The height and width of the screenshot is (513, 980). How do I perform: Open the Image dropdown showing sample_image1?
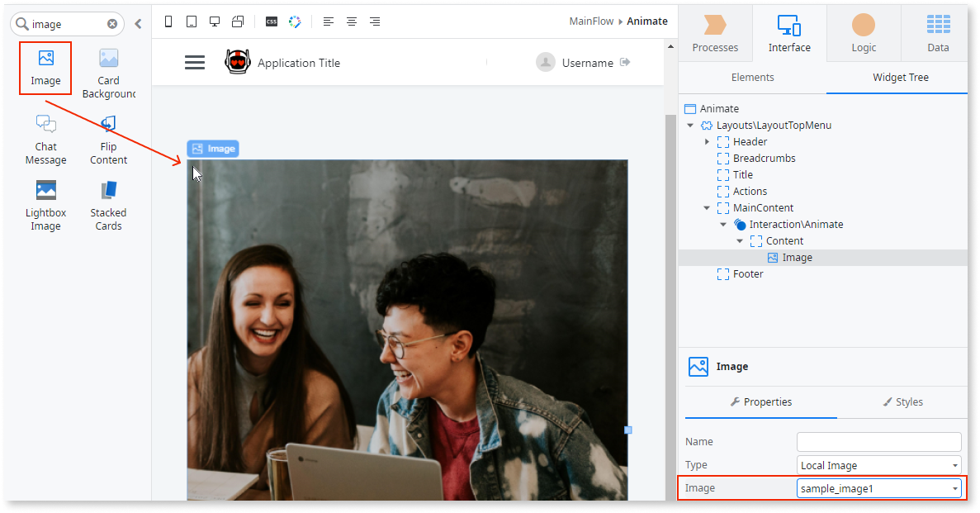pyautogui.click(x=878, y=487)
